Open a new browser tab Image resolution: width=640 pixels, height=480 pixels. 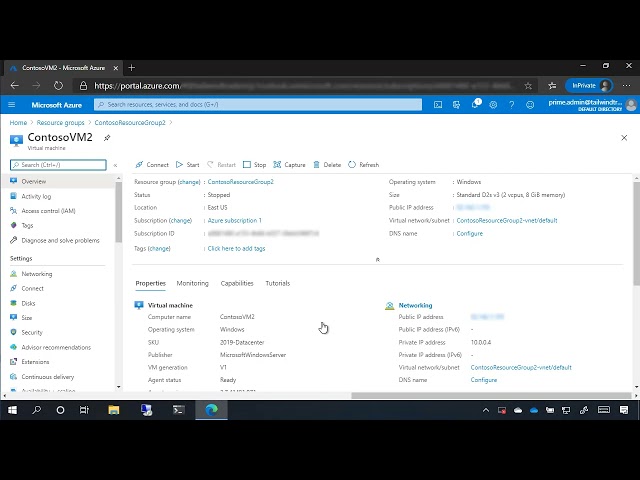pyautogui.click(x=131, y=68)
